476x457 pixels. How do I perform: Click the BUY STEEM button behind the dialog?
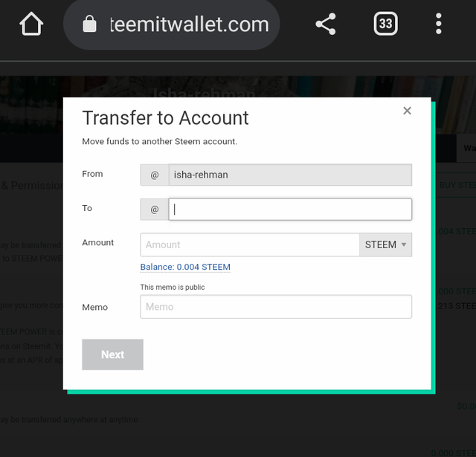click(456, 185)
